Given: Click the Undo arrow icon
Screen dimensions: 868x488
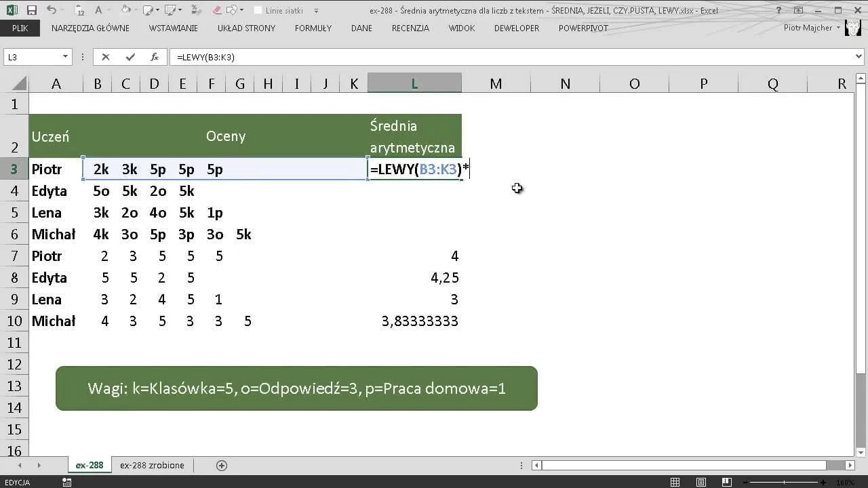Looking at the screenshot, I should coord(52,11).
